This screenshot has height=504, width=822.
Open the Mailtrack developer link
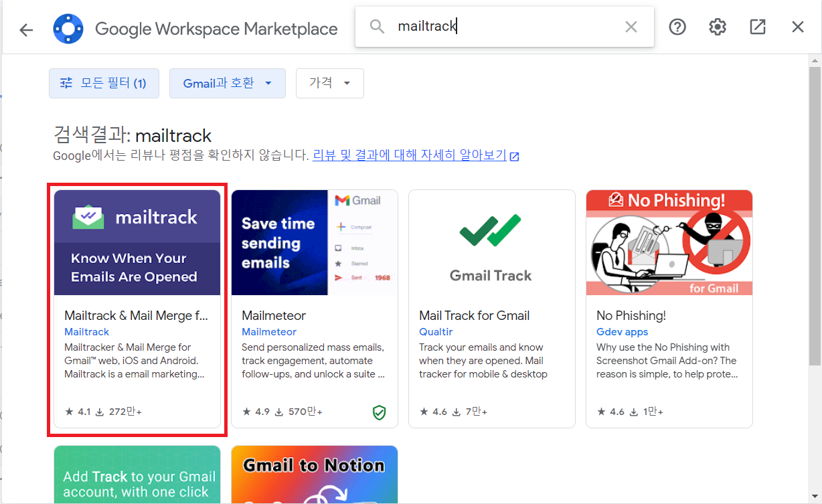pos(86,331)
